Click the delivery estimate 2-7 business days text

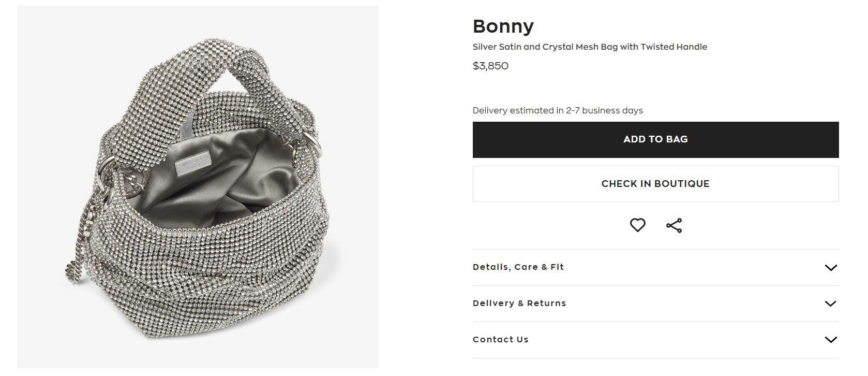tap(558, 111)
